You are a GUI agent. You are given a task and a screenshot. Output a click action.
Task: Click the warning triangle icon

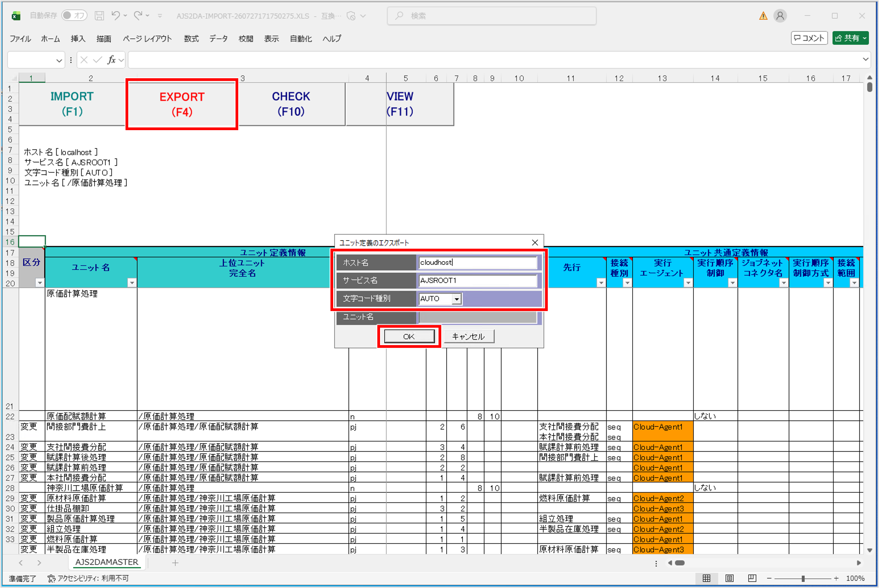point(763,15)
